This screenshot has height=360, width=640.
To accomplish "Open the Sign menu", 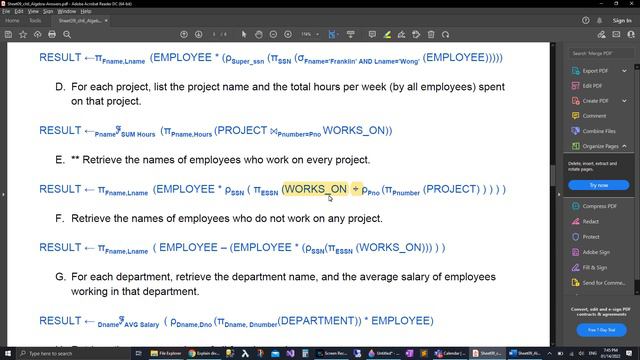I will [48, 11].
